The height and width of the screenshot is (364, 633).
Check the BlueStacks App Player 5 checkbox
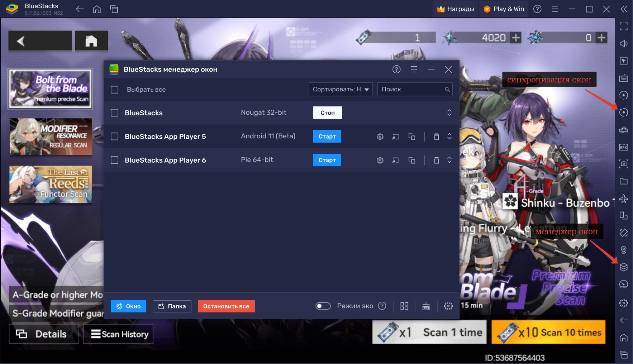pyautogui.click(x=114, y=136)
